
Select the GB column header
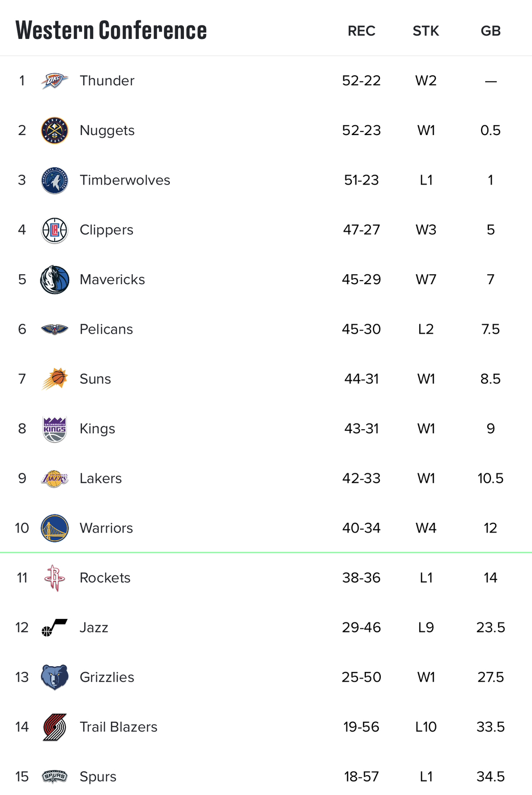[x=490, y=31]
